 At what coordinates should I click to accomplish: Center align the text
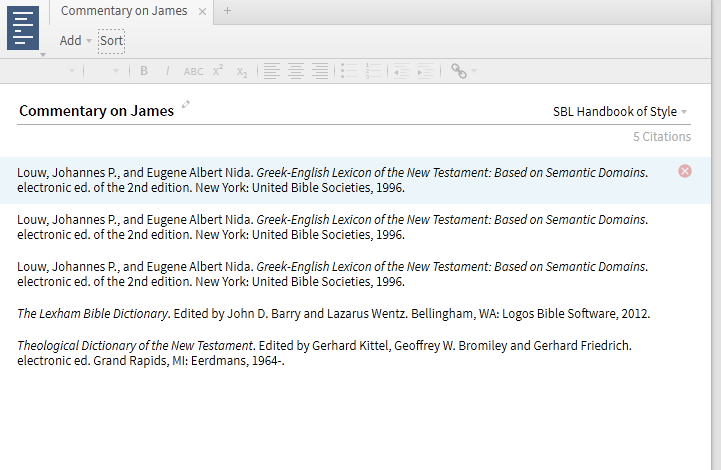[295, 71]
